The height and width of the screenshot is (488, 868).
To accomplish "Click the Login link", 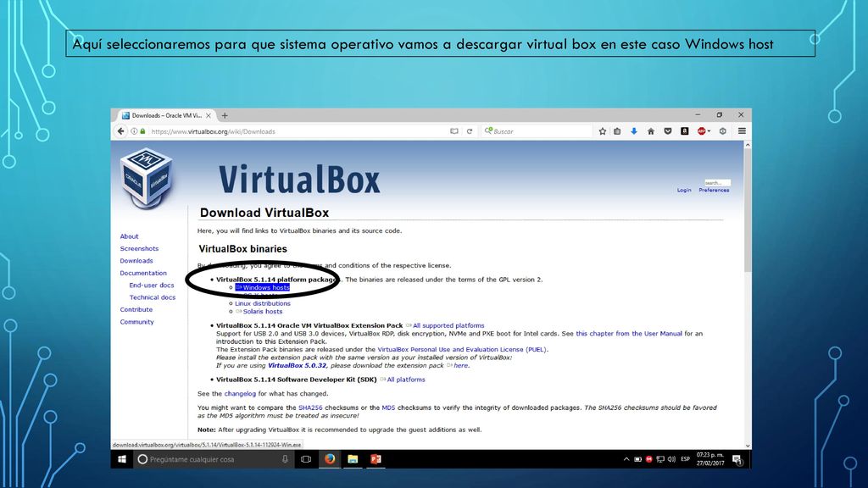I will pos(684,190).
